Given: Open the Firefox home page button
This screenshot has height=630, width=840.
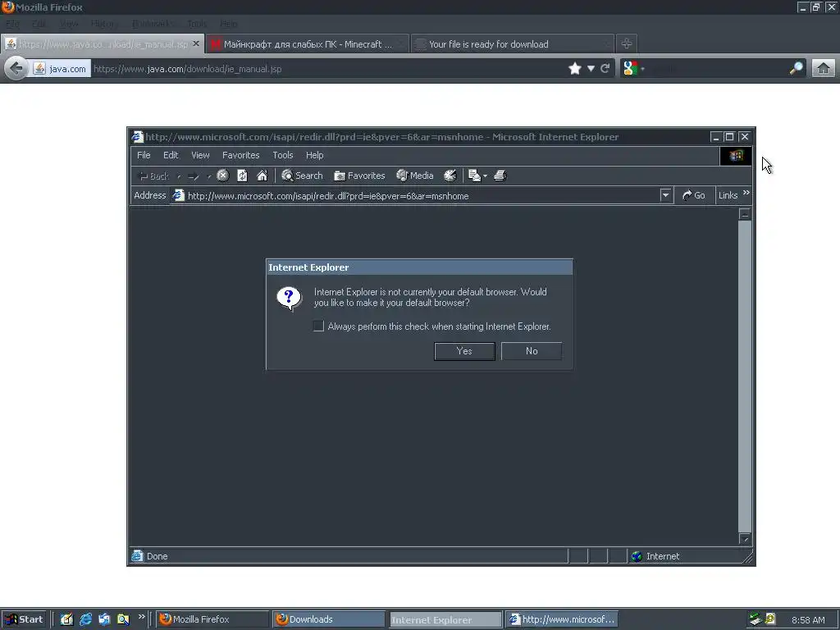Looking at the screenshot, I should pos(824,68).
